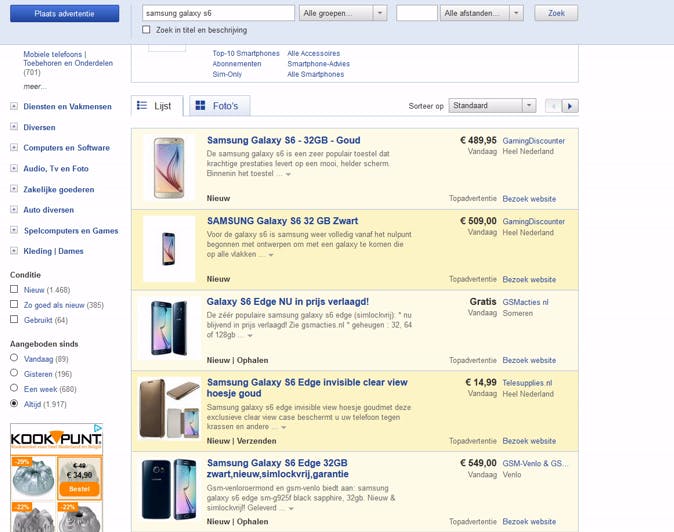Click Alle Smartphones link
This screenshot has height=532, width=674.
pyautogui.click(x=316, y=74)
